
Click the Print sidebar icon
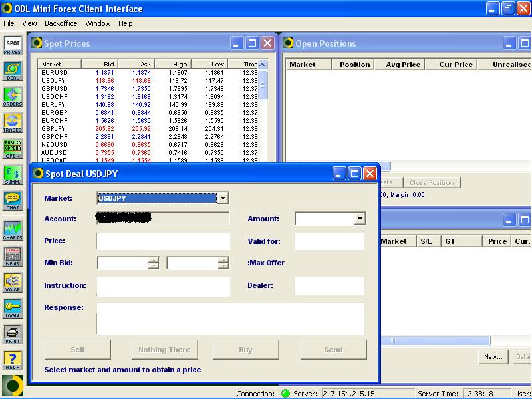(x=13, y=334)
